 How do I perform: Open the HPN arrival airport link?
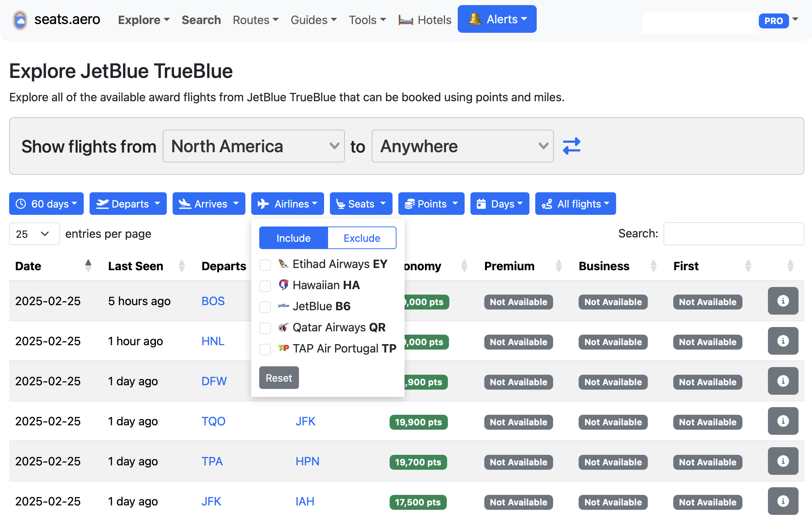point(307,461)
